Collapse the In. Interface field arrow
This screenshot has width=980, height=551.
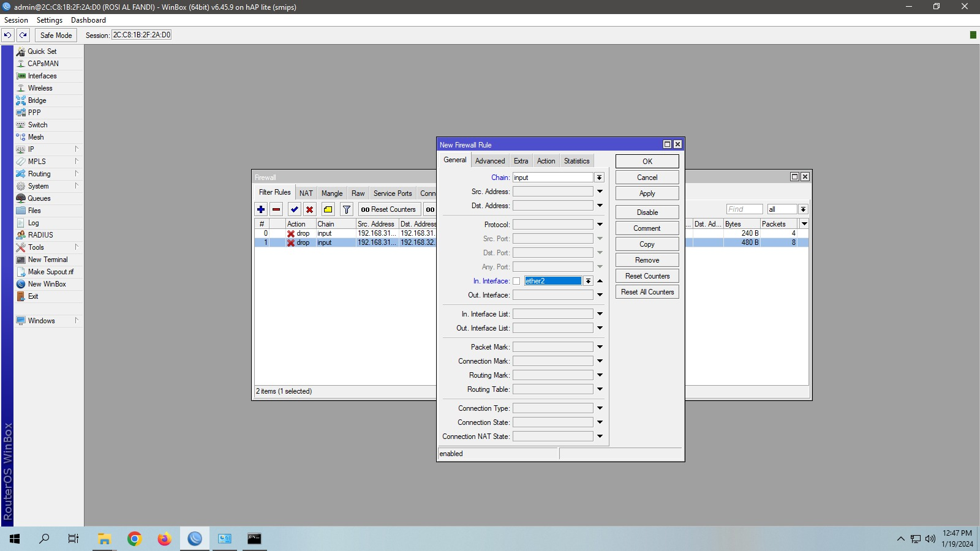click(600, 281)
